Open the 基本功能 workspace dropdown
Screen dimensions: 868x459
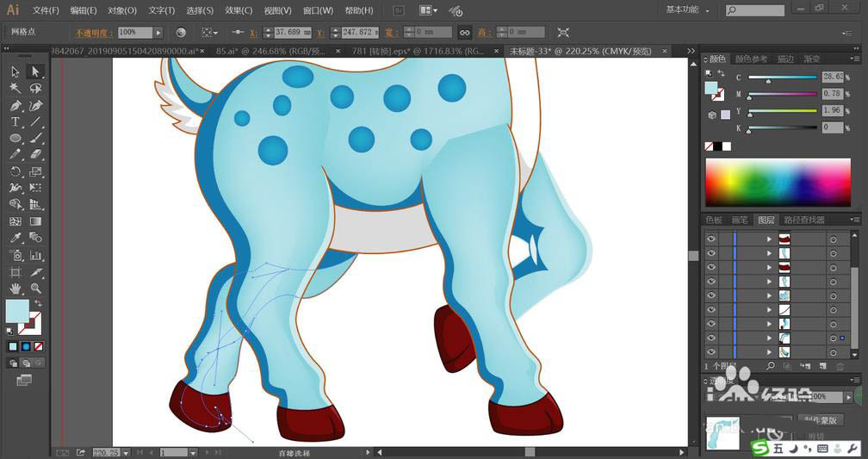688,10
